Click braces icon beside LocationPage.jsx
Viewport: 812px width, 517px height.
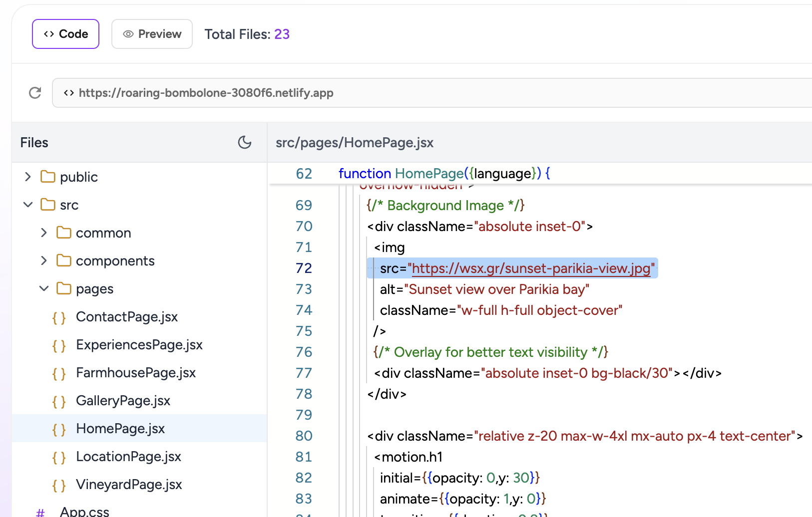pyautogui.click(x=59, y=458)
